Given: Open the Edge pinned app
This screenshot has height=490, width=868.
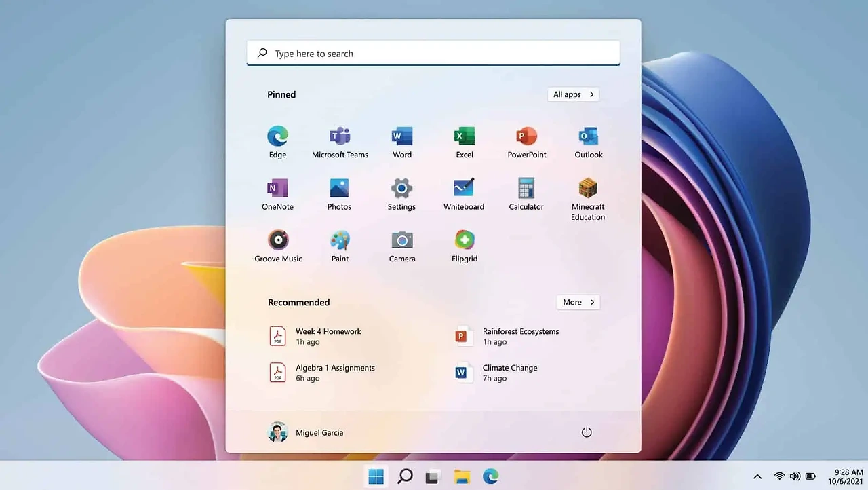Looking at the screenshot, I should pyautogui.click(x=277, y=142).
